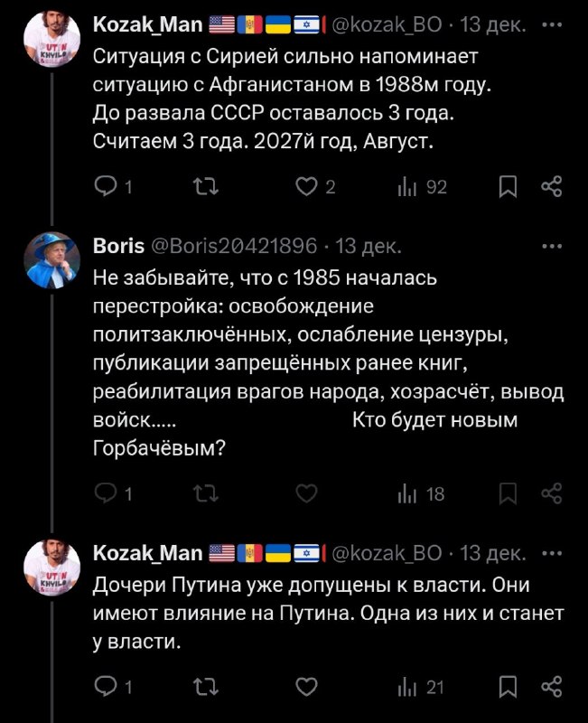The image size is (588, 723).
Task: Bookmark the tweet about Putin's daughters
Action: (508, 687)
